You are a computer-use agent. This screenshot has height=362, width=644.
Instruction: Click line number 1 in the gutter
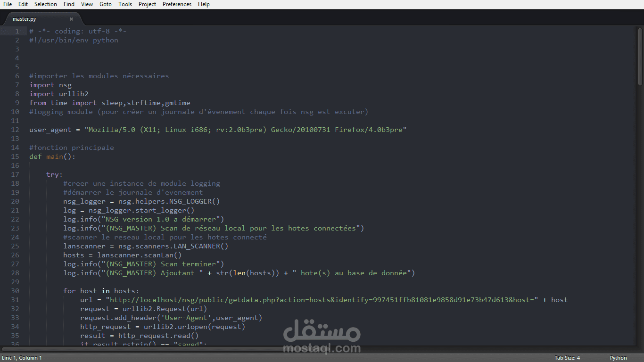point(17,31)
